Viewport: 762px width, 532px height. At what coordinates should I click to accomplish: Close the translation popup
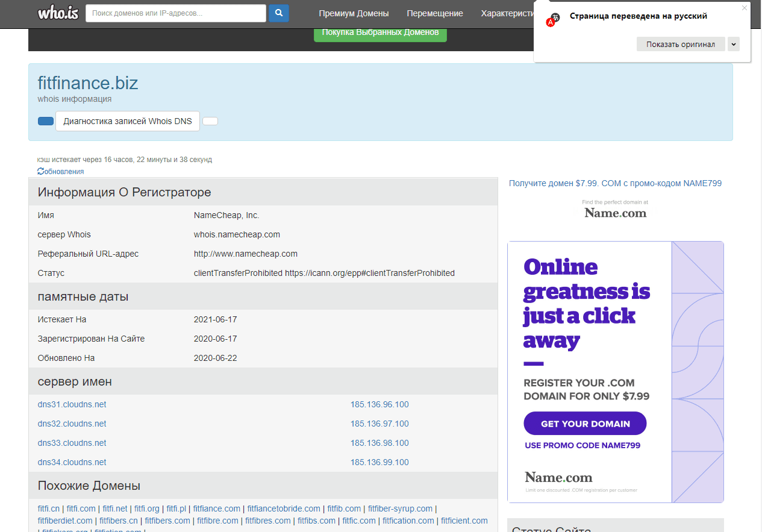point(744,8)
